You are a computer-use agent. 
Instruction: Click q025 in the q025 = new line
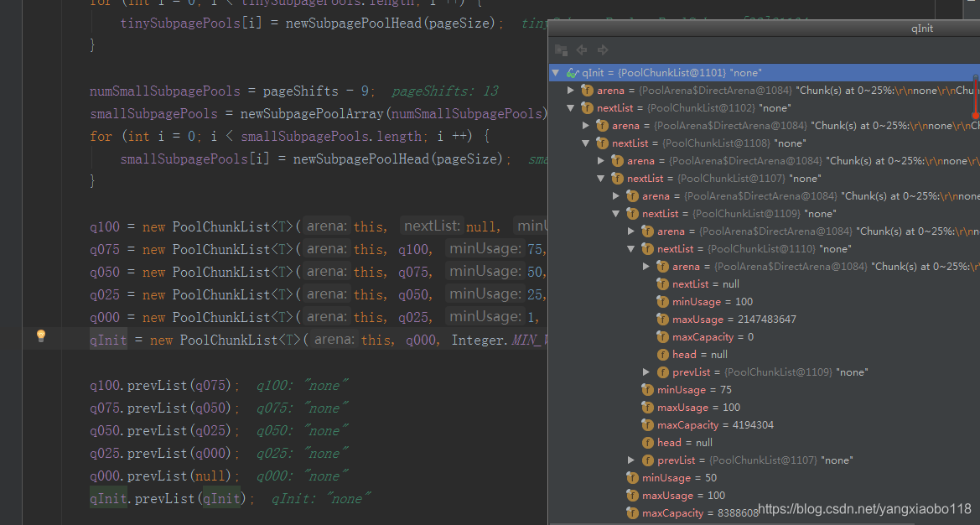coord(105,294)
